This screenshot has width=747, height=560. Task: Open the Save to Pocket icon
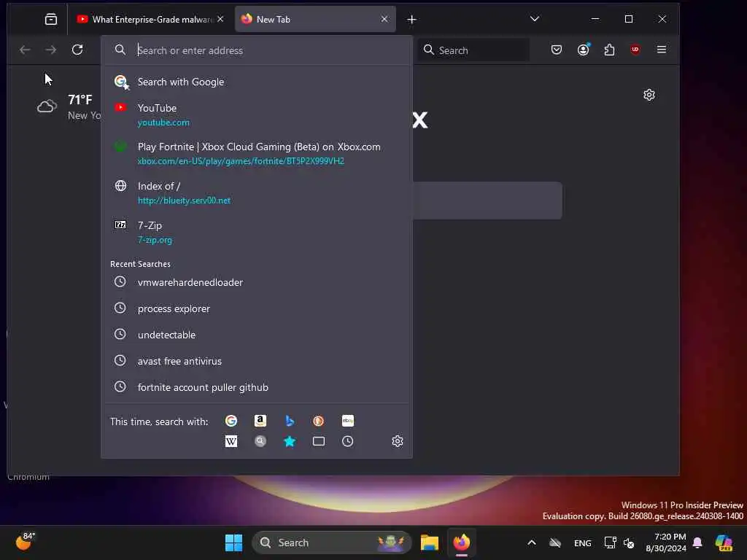(557, 50)
